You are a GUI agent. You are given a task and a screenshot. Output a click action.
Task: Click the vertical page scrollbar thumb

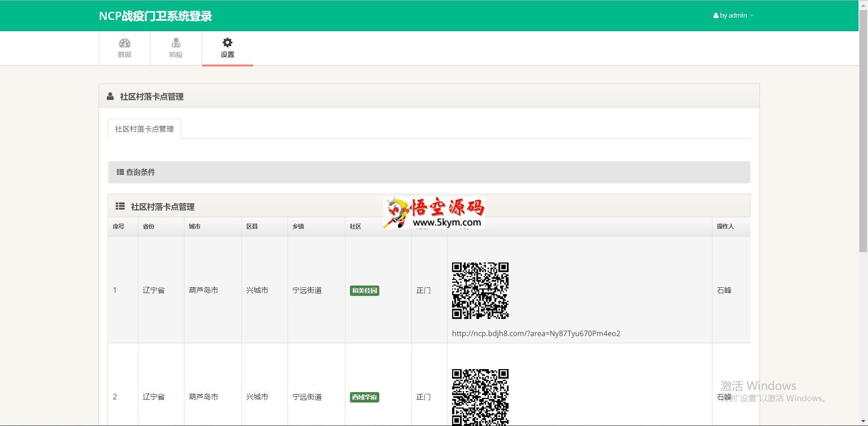point(863,131)
